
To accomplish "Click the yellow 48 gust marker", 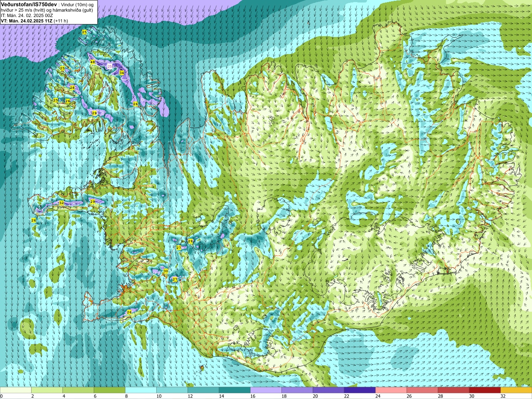I will click(x=93, y=62).
